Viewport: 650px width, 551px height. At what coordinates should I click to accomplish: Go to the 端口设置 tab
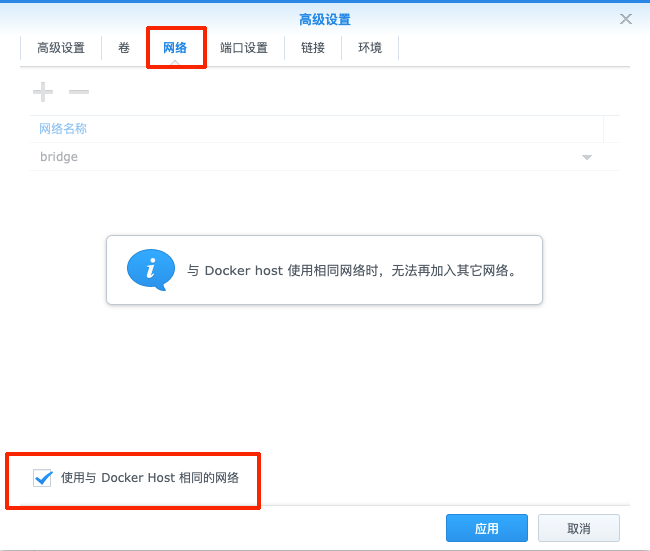244,48
